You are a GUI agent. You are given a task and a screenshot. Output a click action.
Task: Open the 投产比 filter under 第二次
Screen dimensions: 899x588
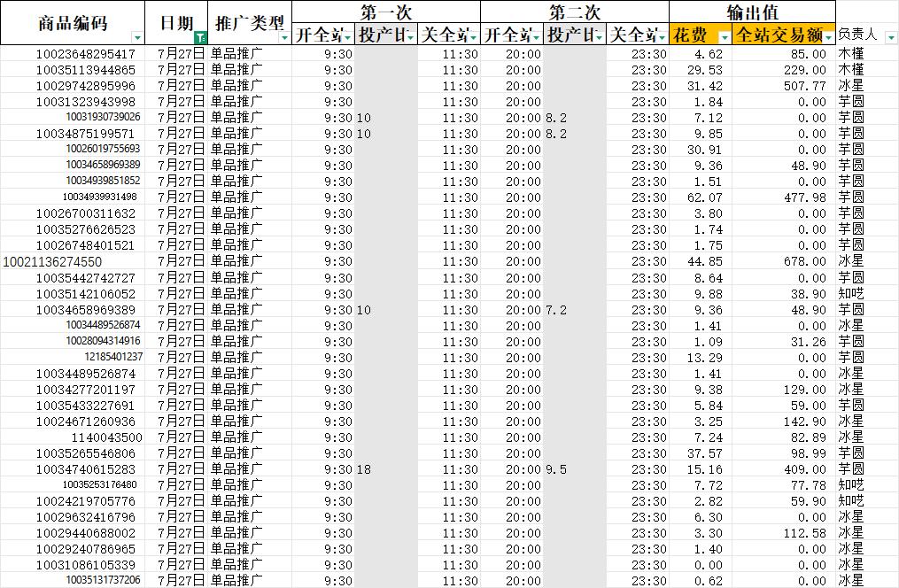[x=599, y=38]
